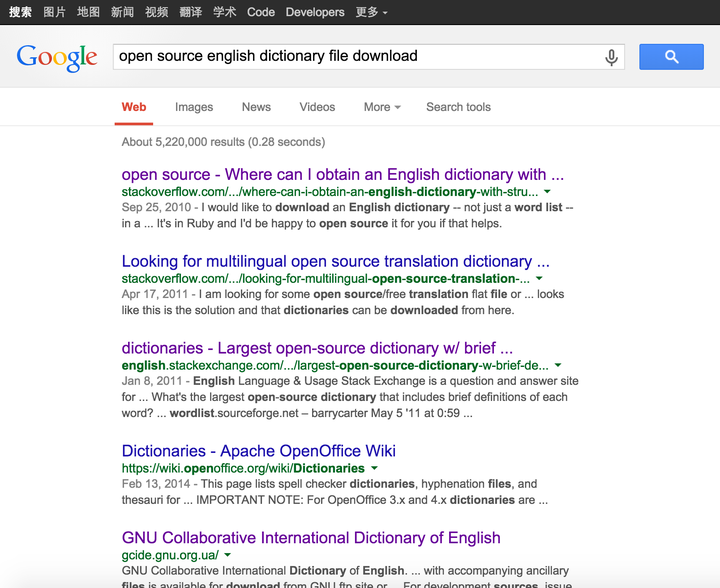Expand arrow next to english.stackexchange.com URL
Screen dimensions: 720x588
pyautogui.click(x=558, y=365)
